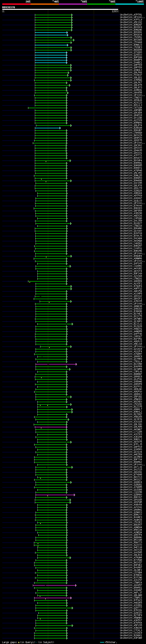Select hit label UniRef100_O80658

click(x=131, y=93)
